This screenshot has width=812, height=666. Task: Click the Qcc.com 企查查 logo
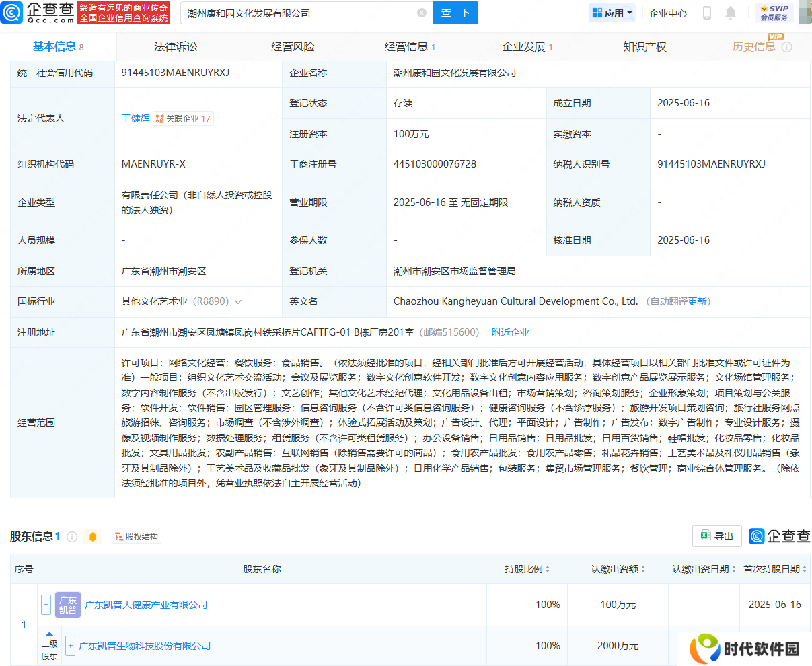coord(37,12)
